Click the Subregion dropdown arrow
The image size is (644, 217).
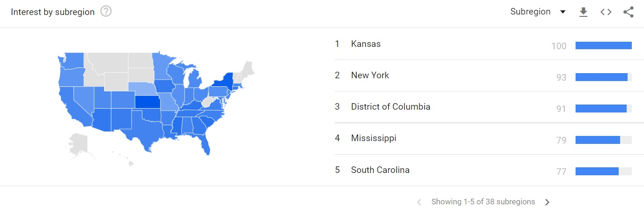pyautogui.click(x=563, y=12)
